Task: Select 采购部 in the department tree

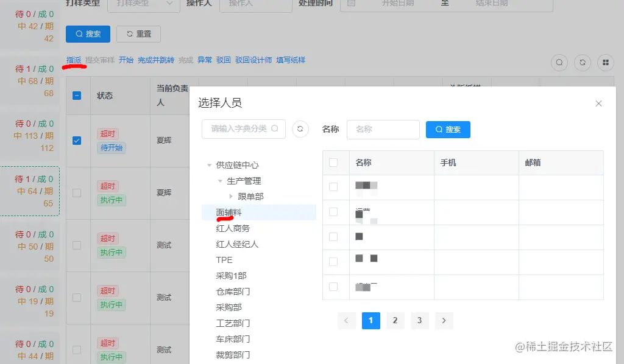Action: [229, 307]
